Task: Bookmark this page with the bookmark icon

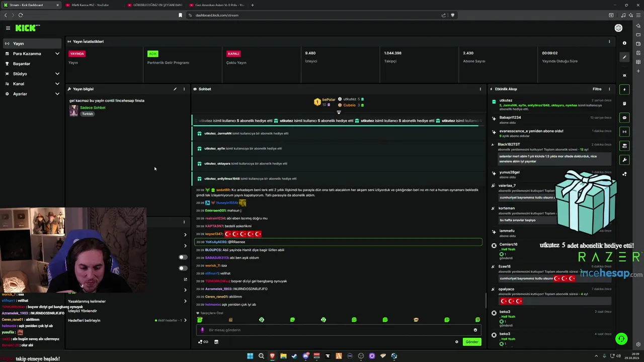Action: click(180, 15)
